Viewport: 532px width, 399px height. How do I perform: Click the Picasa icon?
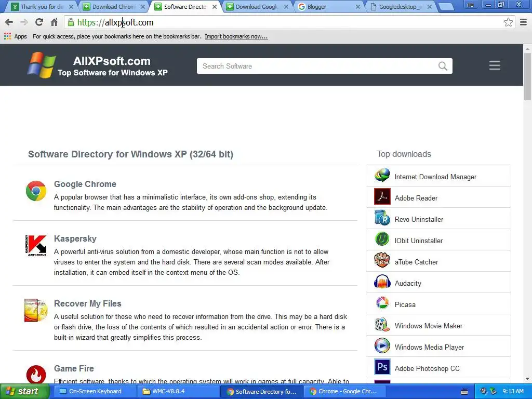coord(382,303)
